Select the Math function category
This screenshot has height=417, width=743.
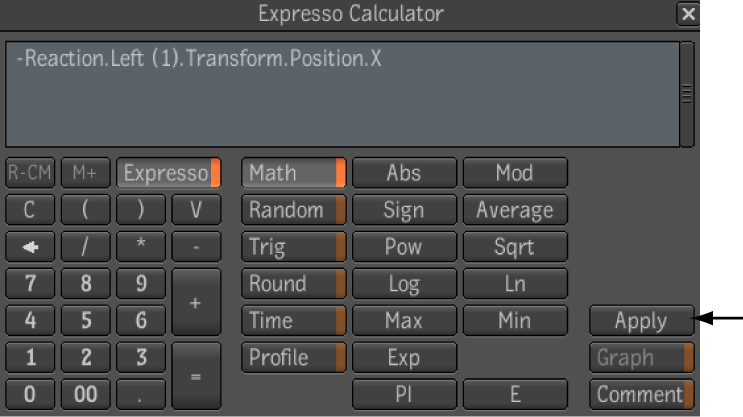pyautogui.click(x=293, y=173)
